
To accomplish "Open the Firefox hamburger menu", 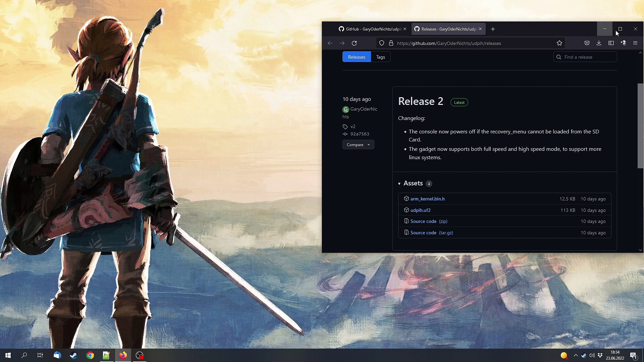I will pyautogui.click(x=635, y=43).
